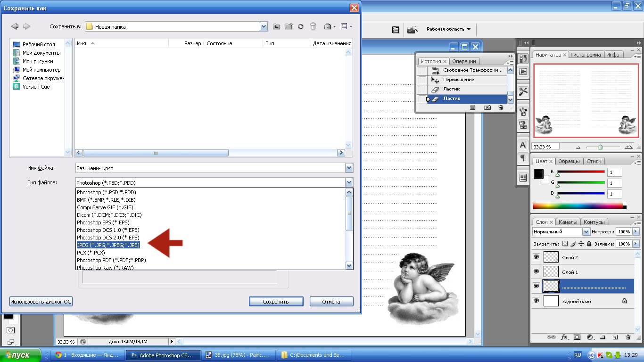Hide the selected dotted text layer
This screenshot has width=644, height=362.
click(536, 286)
